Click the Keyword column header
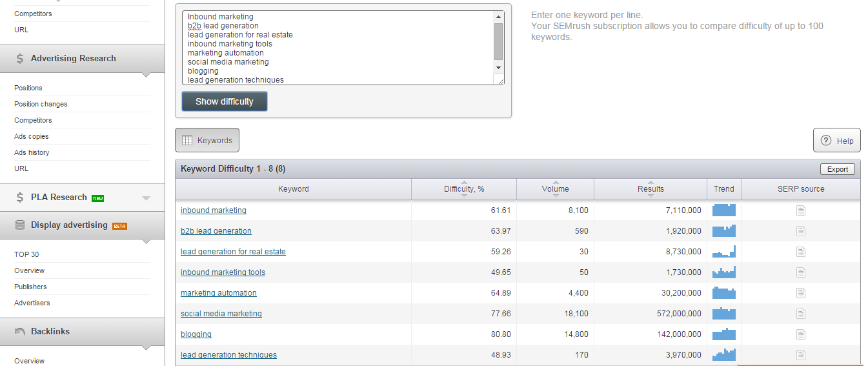 click(x=294, y=189)
